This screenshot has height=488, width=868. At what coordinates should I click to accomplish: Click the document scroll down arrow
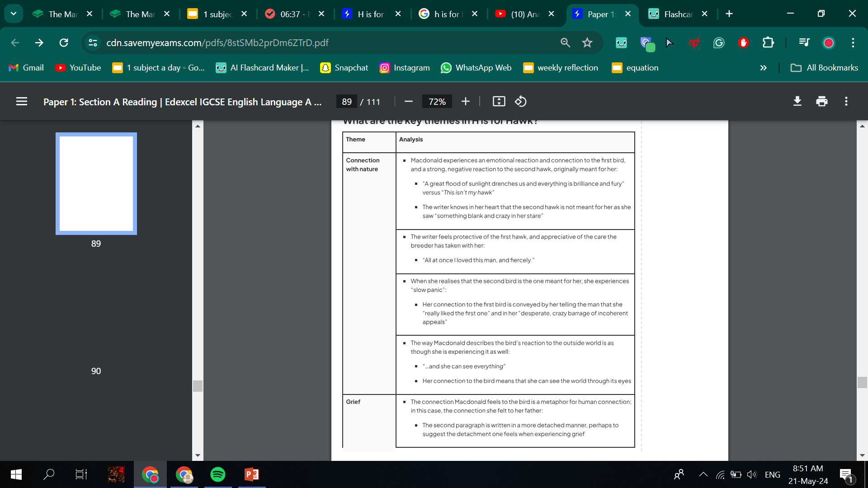click(862, 455)
